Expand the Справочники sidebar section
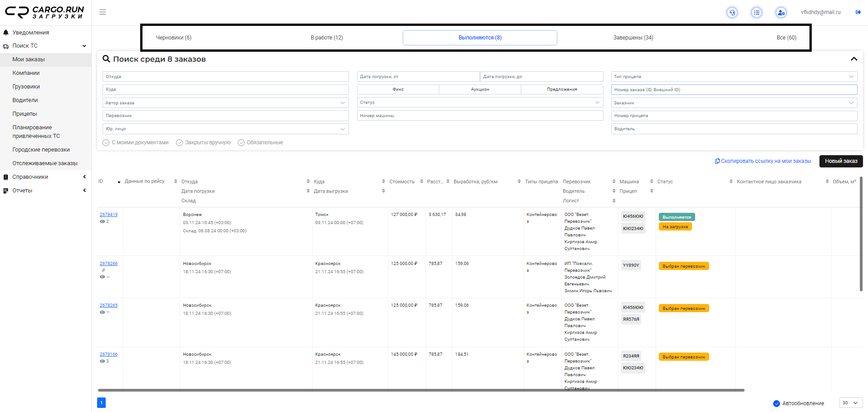 pyautogui.click(x=45, y=177)
